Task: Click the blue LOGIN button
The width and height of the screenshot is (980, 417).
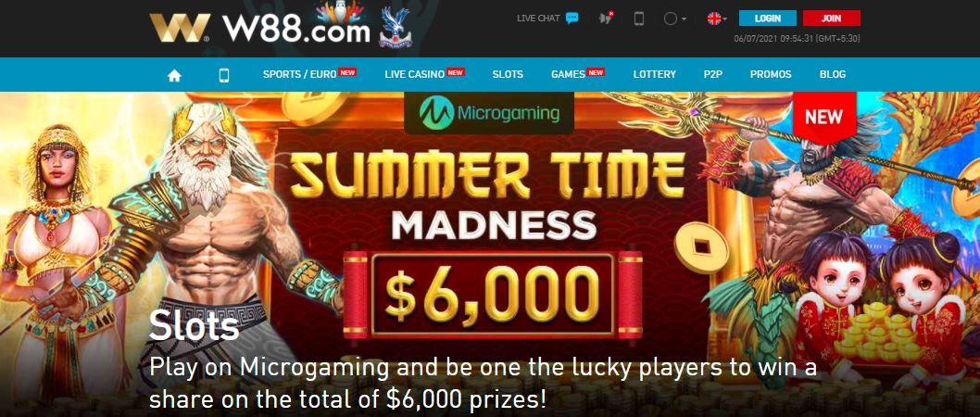Action: (768, 19)
